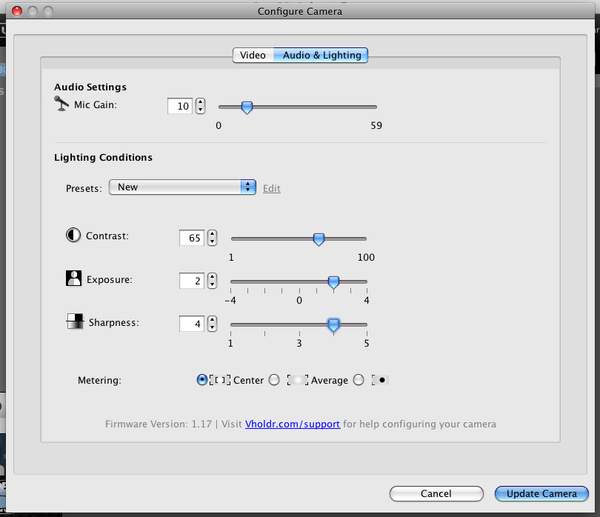Click the Lighting Conditions heading
This screenshot has width=600, height=517.
tap(103, 157)
